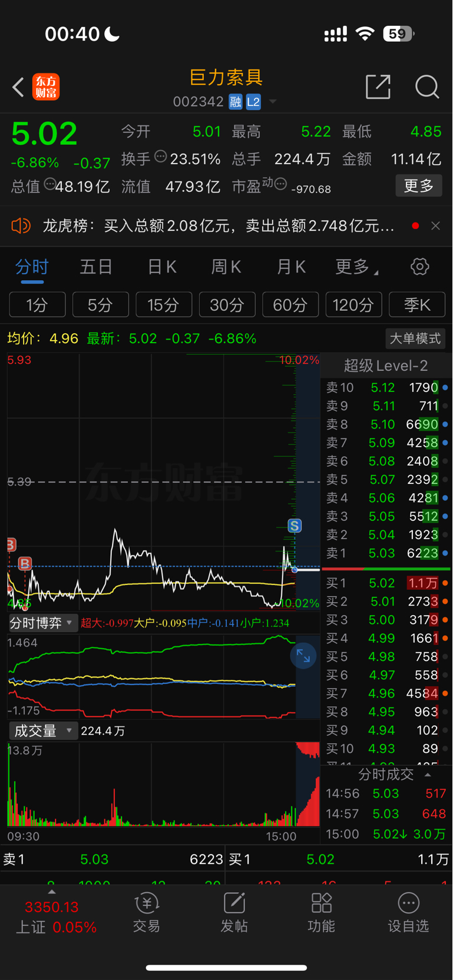The height and width of the screenshot is (980, 453).
Task: Open the 交易 trade icon
Action: (147, 912)
